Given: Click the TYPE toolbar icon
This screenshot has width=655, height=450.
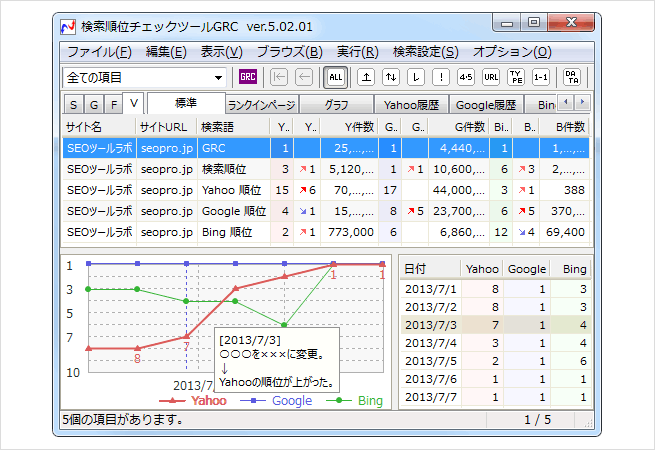Looking at the screenshot, I should (x=516, y=77).
